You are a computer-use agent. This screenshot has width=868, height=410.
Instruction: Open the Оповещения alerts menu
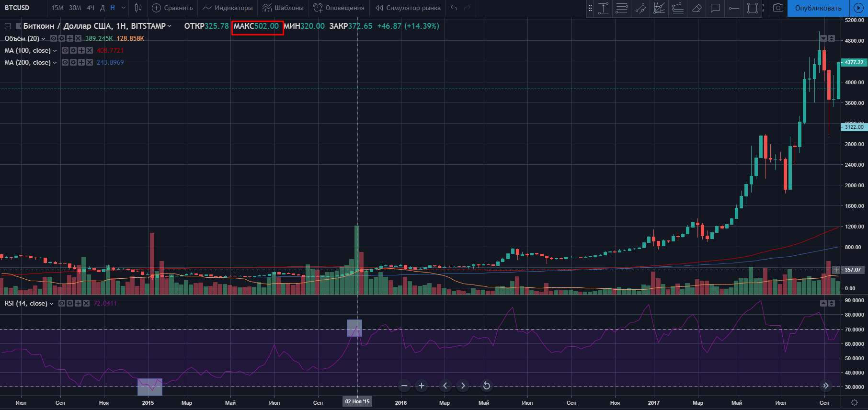339,8
